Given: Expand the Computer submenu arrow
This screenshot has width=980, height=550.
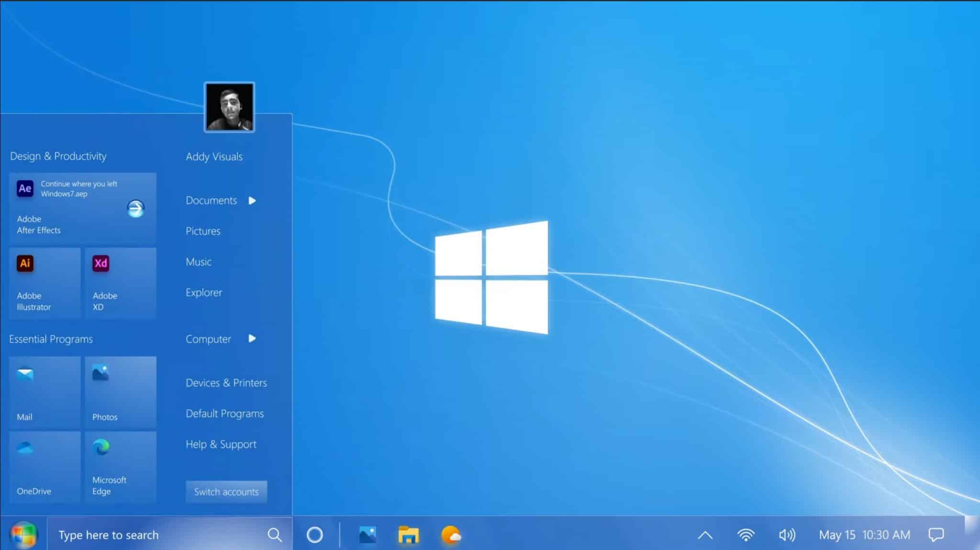Looking at the screenshot, I should point(252,339).
